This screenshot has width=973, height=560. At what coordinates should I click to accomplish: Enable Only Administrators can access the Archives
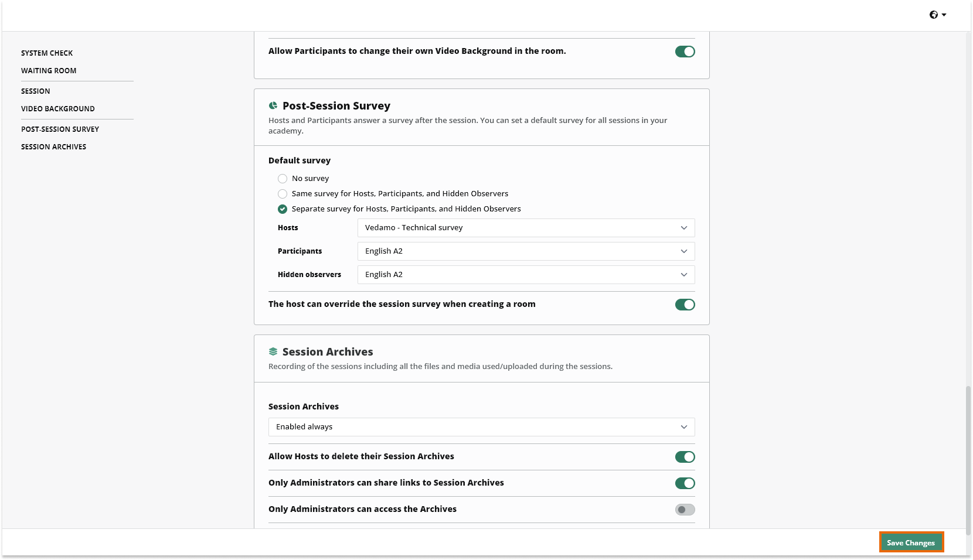pos(685,510)
